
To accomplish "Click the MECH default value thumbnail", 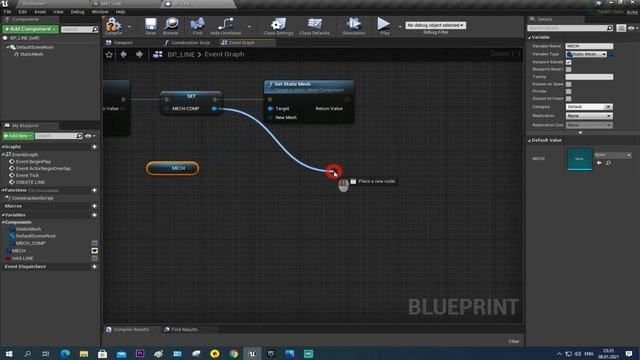I will (580, 159).
